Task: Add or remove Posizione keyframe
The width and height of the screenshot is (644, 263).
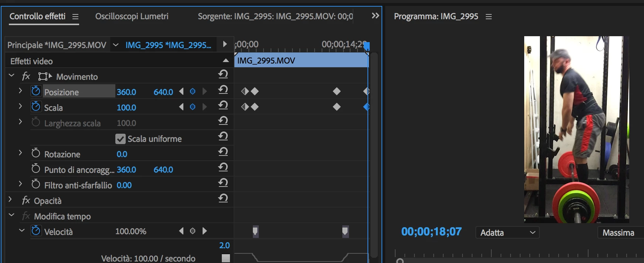Action: pos(193,91)
